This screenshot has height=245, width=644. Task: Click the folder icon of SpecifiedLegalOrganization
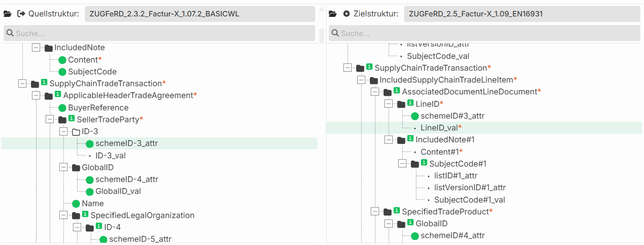pyautogui.click(x=76, y=215)
